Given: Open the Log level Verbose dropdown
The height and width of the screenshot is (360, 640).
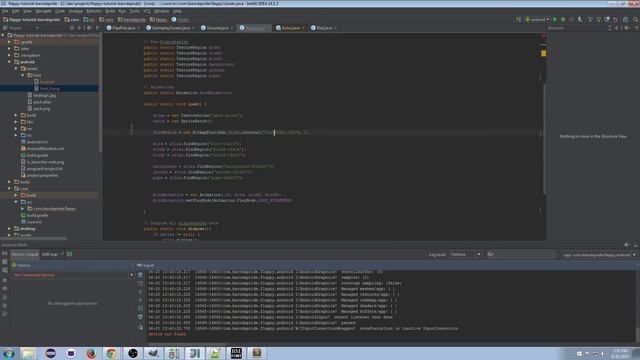Looking at the screenshot, I should 465,254.
